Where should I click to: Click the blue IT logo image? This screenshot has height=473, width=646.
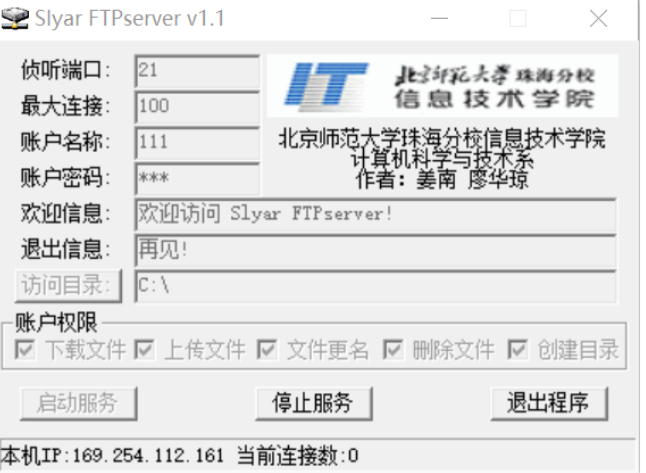pos(327,86)
